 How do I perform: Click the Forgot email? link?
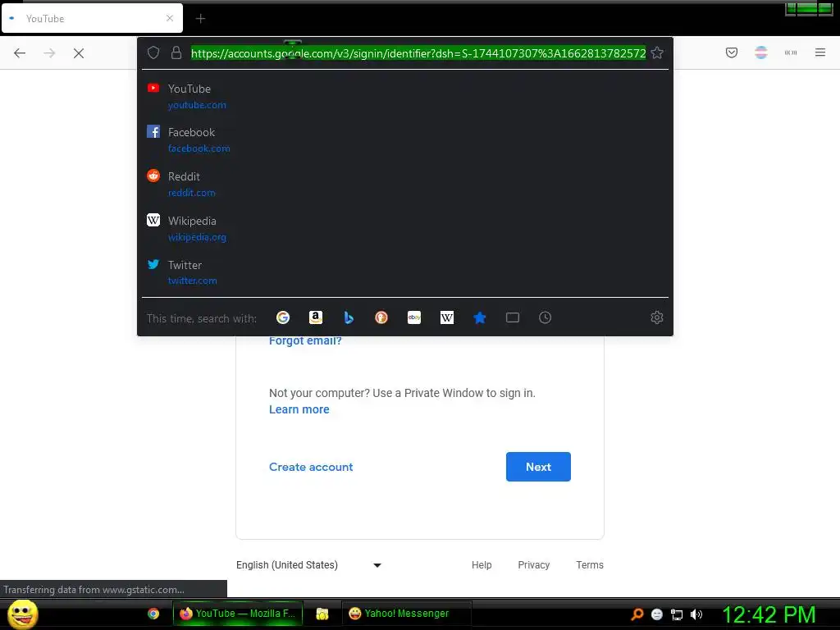pos(305,340)
